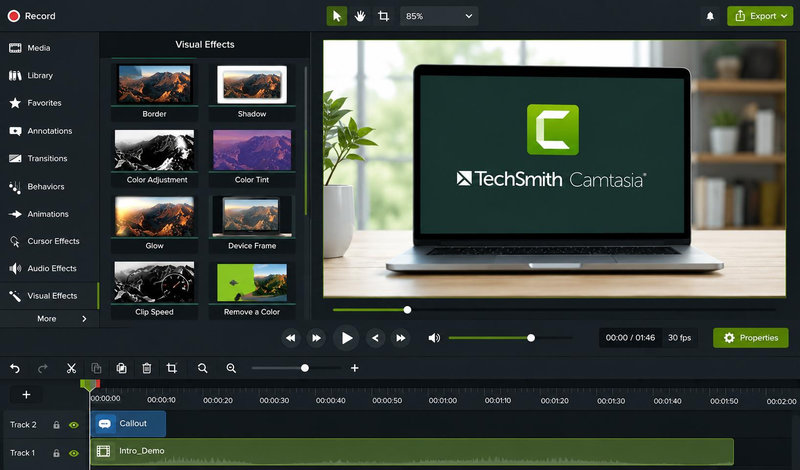Zoom in timeline with plus icon

coord(355,368)
